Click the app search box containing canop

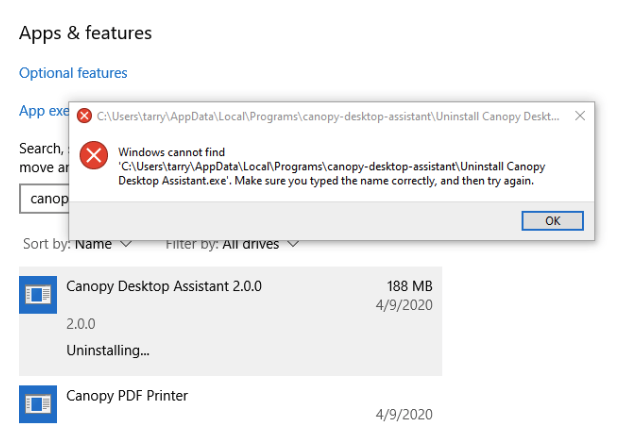coord(44,199)
